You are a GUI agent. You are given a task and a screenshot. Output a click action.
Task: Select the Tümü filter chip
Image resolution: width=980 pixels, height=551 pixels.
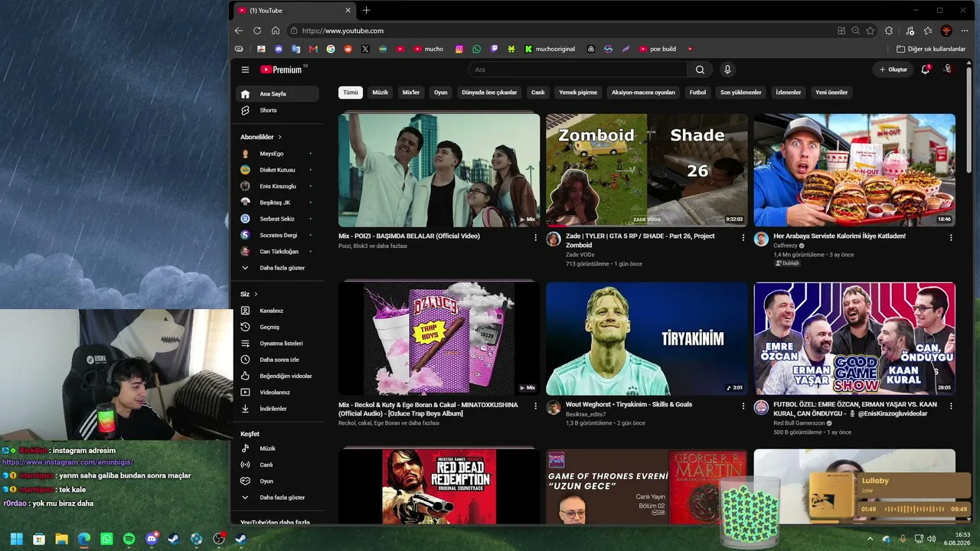pos(351,93)
